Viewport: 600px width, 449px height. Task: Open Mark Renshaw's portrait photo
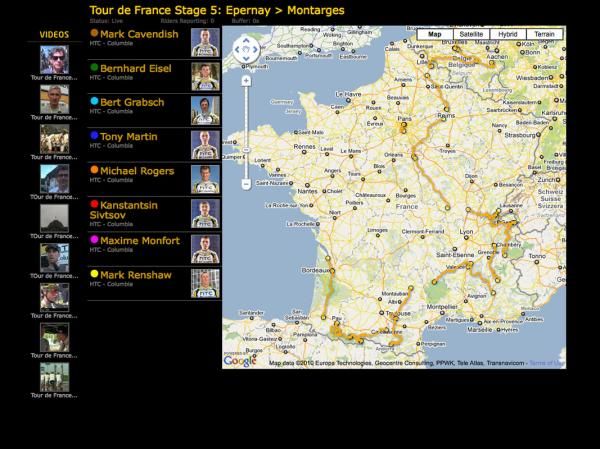click(x=205, y=284)
